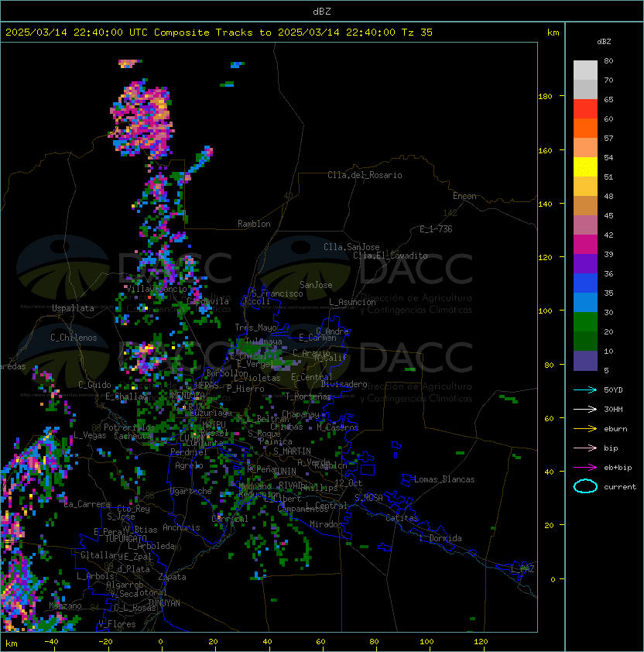Click the cyan 'current' ellipse legend symbol
The width and height of the screenshot is (644, 652).
(x=585, y=486)
